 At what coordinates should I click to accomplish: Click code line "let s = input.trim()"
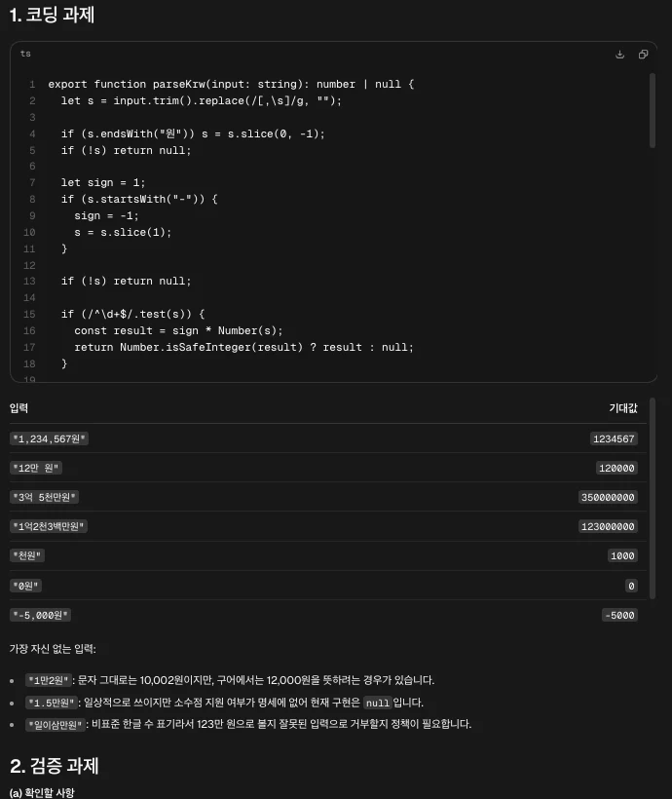(x=202, y=101)
